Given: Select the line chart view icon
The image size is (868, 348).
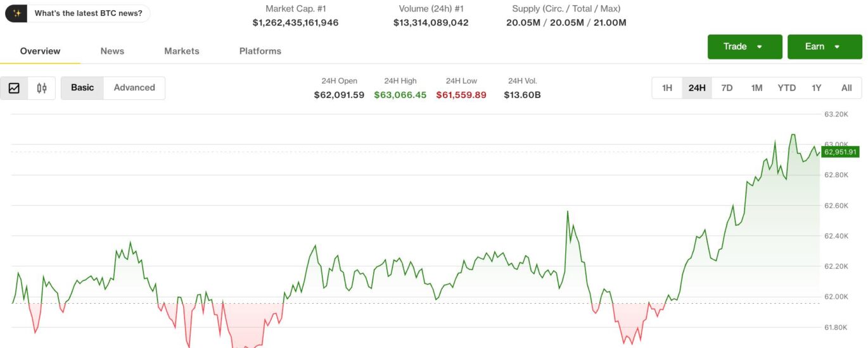Looking at the screenshot, I should point(14,88).
